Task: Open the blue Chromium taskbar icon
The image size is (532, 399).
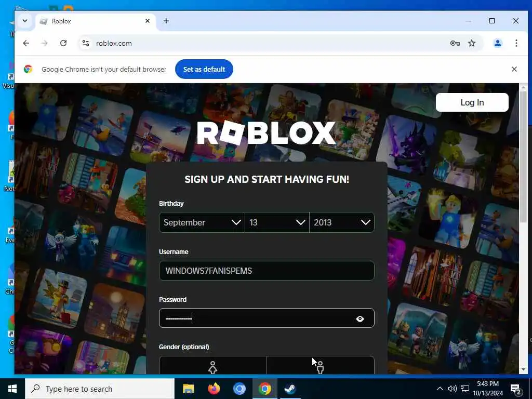Action: [x=239, y=389]
